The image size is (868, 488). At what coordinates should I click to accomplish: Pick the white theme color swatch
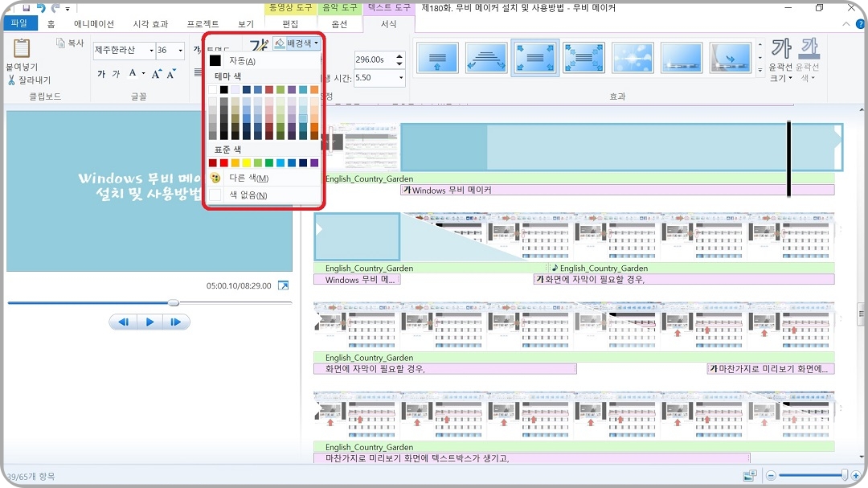(212, 89)
